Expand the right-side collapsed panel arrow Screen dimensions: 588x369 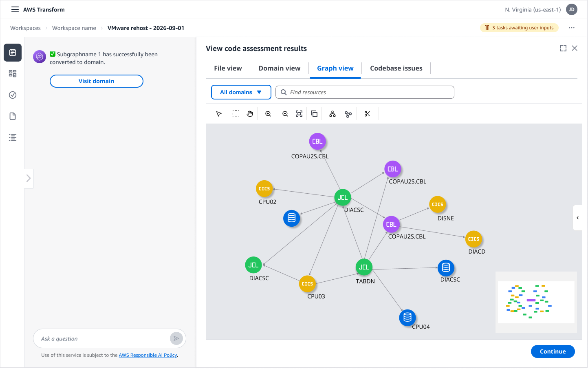tap(577, 218)
